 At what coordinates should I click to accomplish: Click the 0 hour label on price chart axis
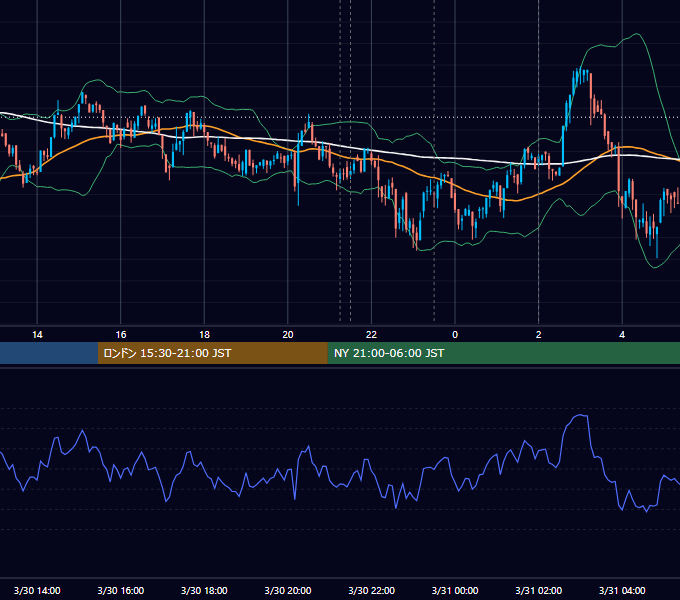pos(455,335)
